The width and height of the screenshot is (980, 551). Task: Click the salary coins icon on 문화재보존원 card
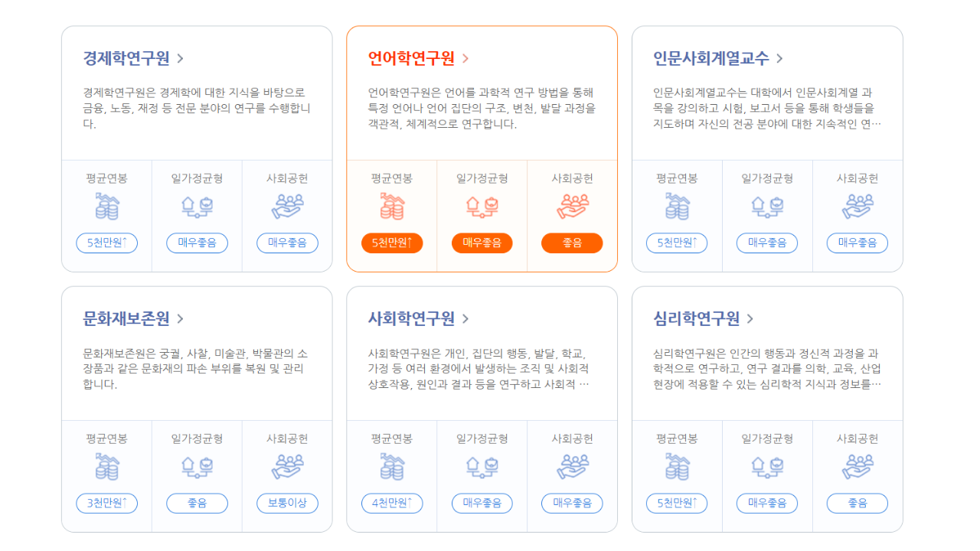tap(106, 465)
